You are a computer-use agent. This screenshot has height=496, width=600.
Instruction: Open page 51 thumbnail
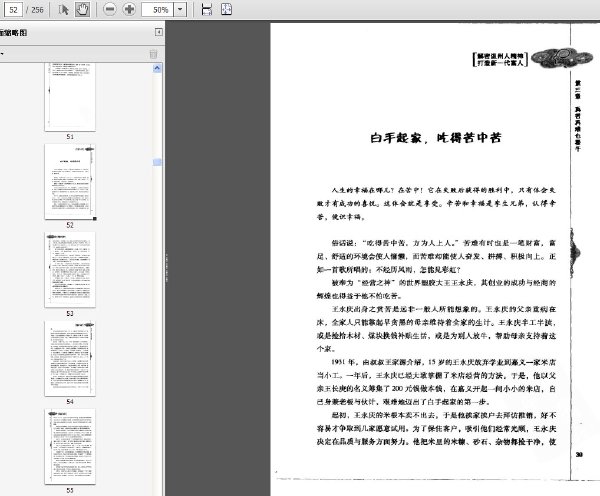(x=70, y=98)
